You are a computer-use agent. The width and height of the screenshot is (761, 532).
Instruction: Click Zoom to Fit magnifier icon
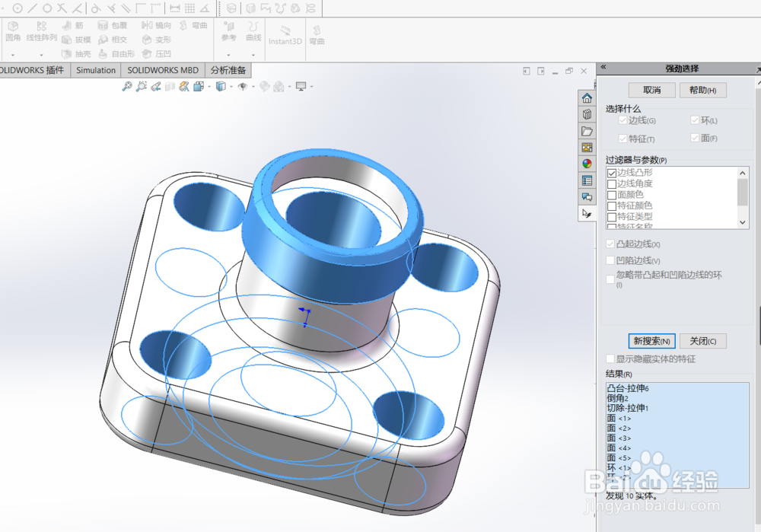(126, 87)
